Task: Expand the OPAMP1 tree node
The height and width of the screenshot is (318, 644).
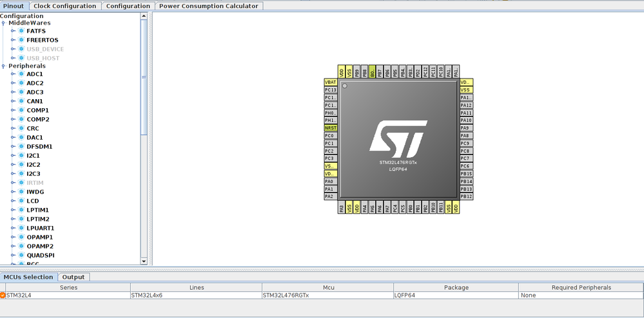Action: click(x=13, y=237)
